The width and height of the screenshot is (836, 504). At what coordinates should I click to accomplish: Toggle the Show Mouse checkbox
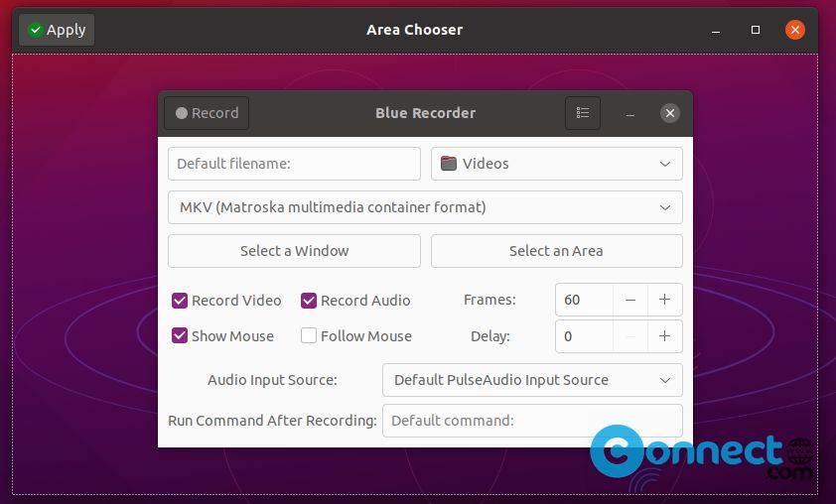[180, 335]
